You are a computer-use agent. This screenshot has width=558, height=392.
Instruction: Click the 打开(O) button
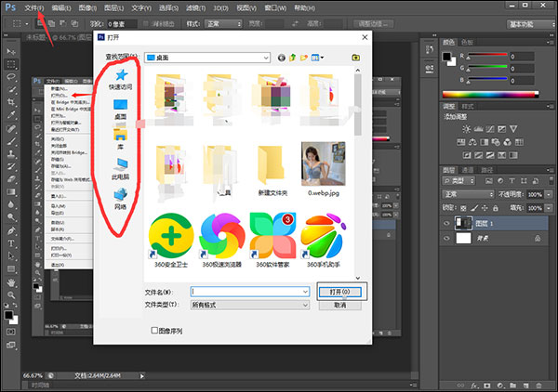339,291
